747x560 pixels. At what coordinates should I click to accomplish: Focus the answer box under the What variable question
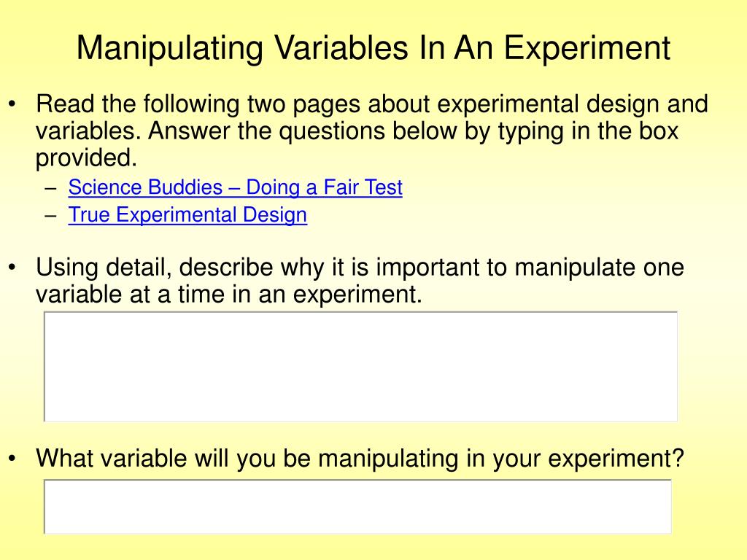tap(357, 506)
